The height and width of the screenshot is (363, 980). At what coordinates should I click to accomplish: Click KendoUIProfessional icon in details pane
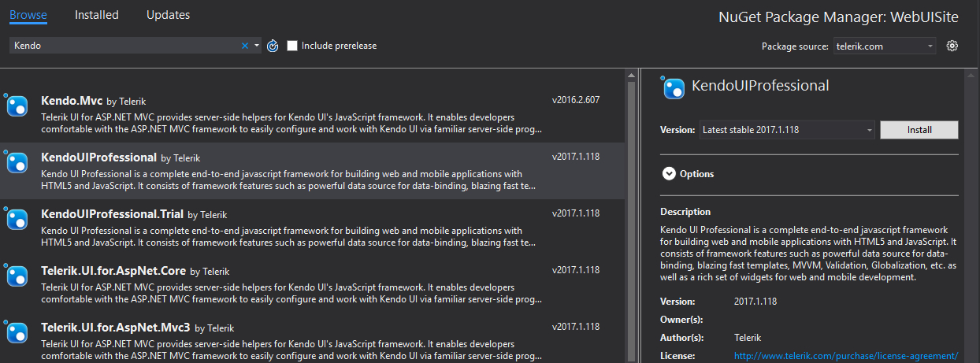[674, 88]
